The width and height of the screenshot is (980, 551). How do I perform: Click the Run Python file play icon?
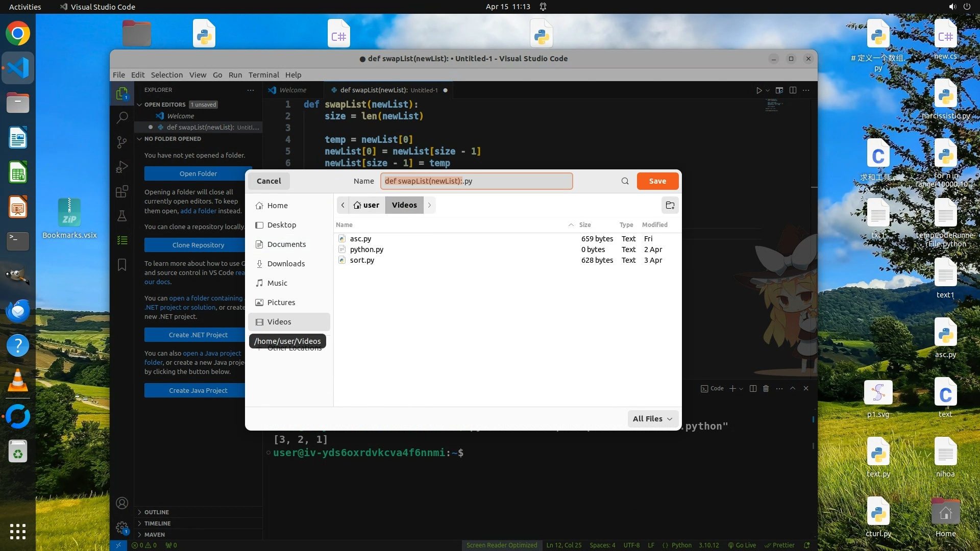coord(759,90)
